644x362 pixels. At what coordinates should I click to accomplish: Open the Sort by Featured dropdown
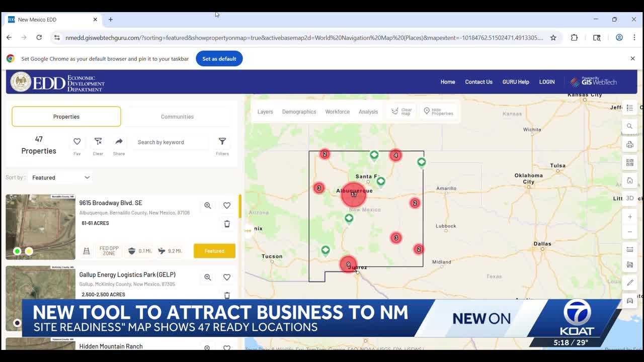(x=59, y=177)
